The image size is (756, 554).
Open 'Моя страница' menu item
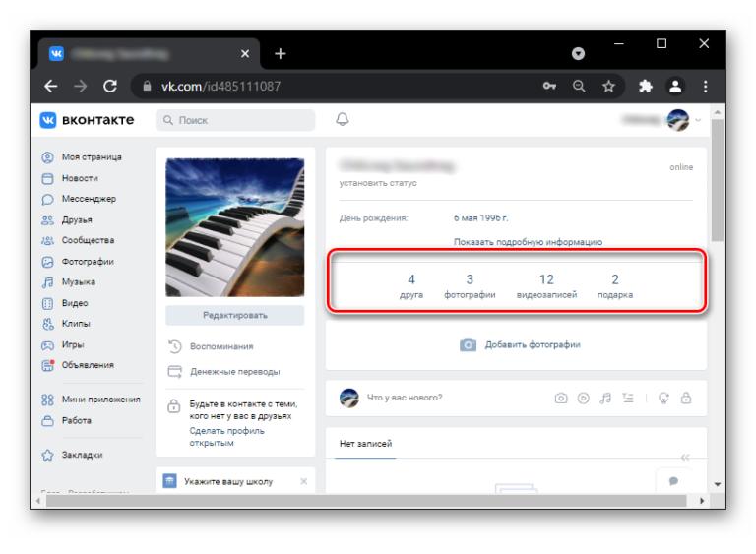92,157
